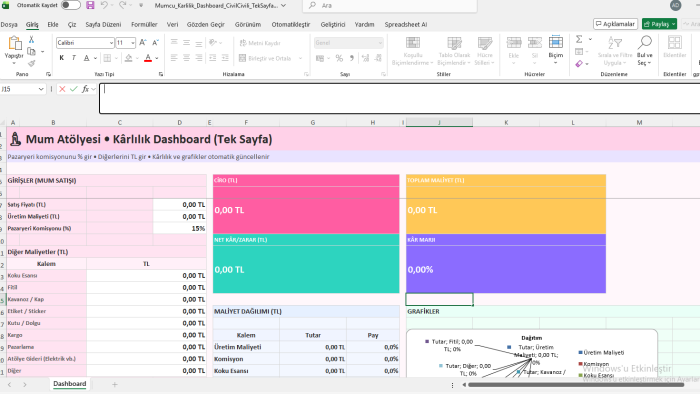Decrease font size with smaller A icon
Viewport: 700px width, 394px height.
pyautogui.click(x=155, y=43)
